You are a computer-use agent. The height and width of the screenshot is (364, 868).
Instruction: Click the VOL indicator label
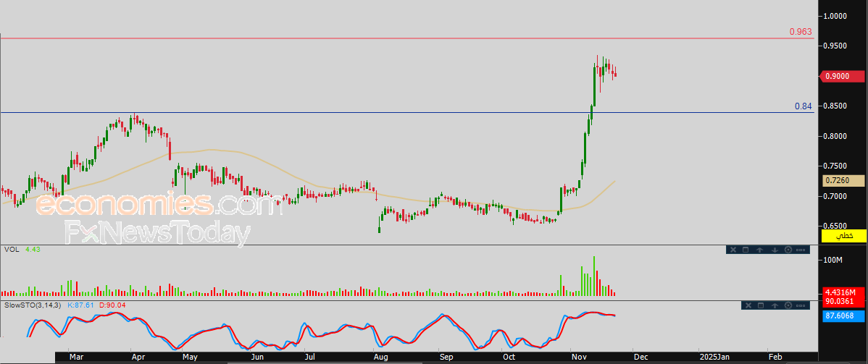[11, 250]
